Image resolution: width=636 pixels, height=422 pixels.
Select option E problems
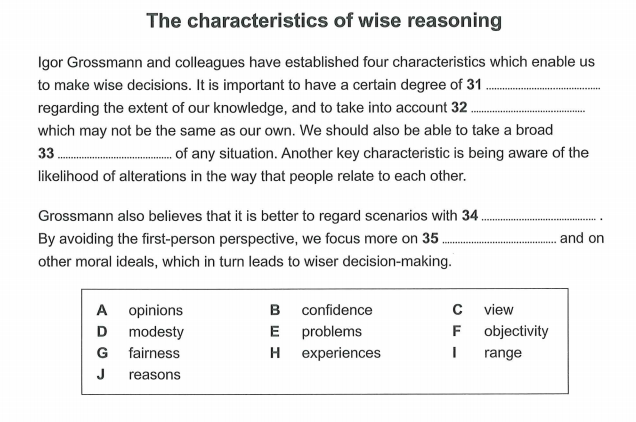point(316,332)
